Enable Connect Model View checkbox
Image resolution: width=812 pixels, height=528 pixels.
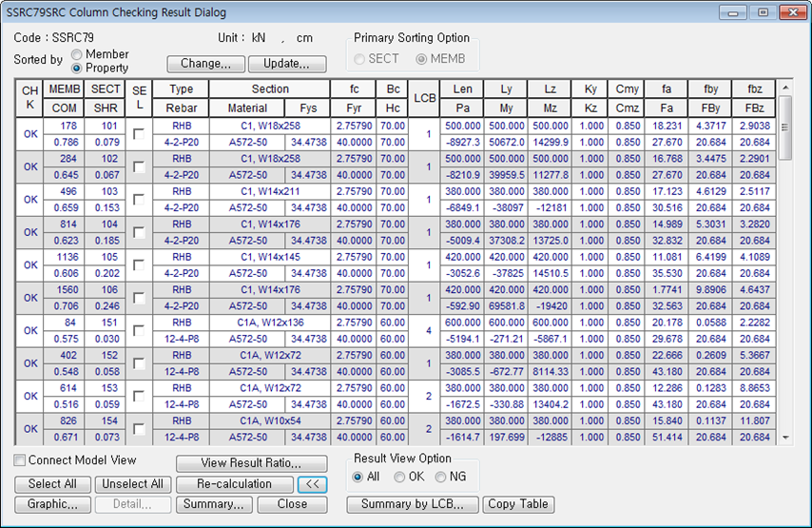(20, 460)
